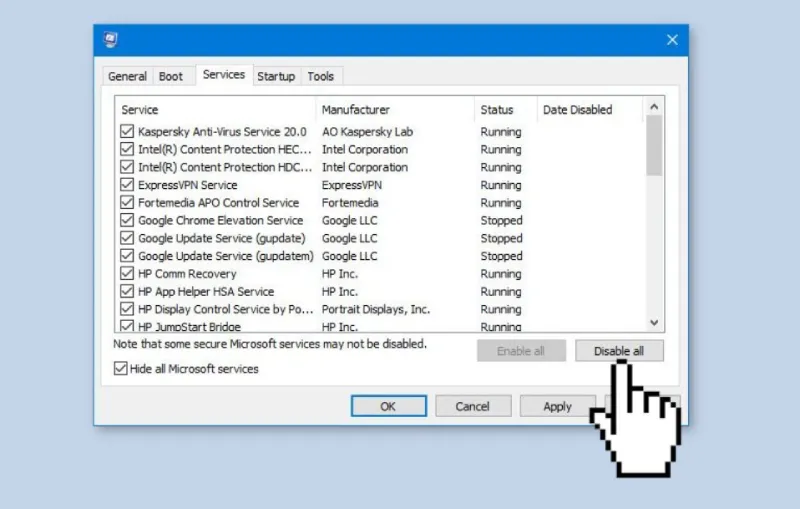Click the Disable all button
Screen dimensions: 800x509
click(x=619, y=351)
